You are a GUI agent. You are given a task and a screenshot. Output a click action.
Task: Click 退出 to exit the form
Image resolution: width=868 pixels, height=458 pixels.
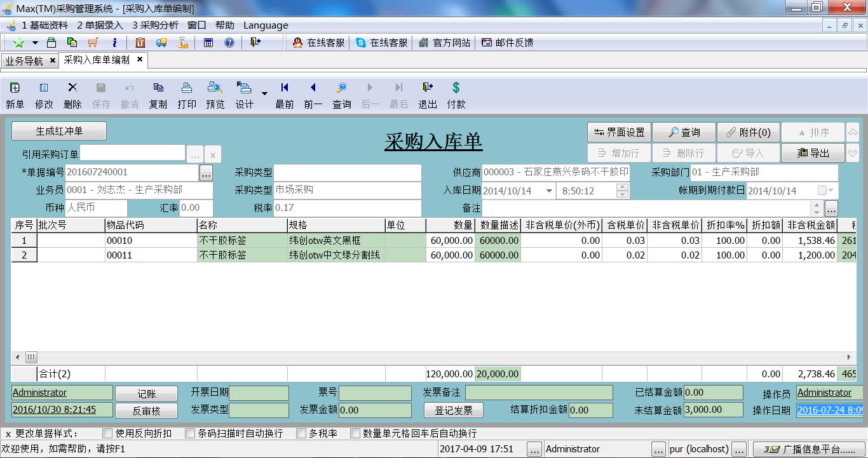(x=428, y=95)
